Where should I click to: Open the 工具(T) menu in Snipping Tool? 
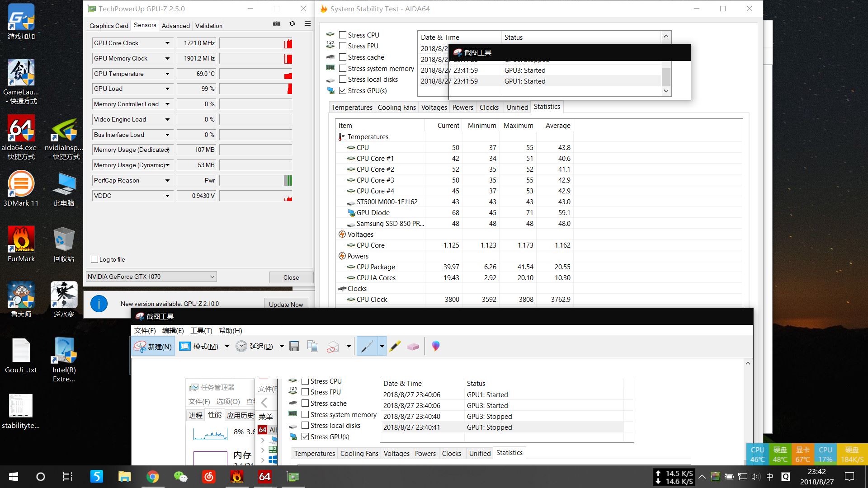coord(201,330)
